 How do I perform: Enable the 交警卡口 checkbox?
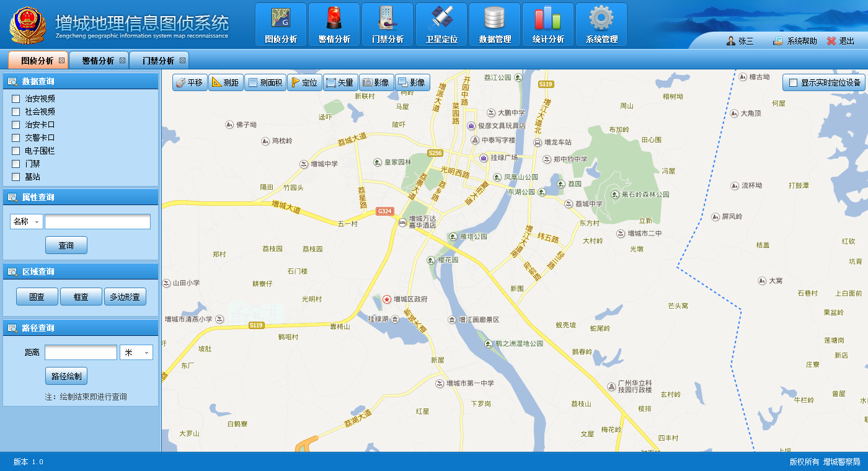16,138
